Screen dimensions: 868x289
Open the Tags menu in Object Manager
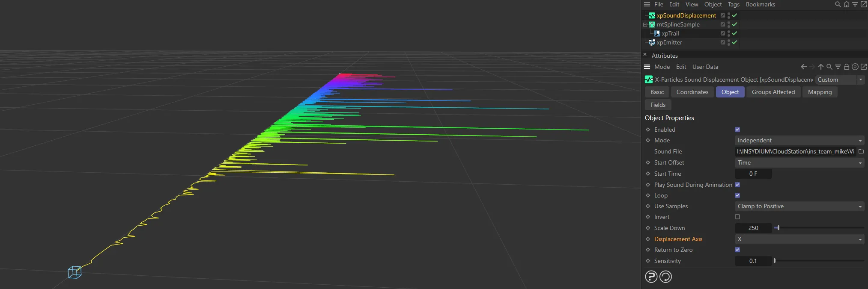(734, 4)
